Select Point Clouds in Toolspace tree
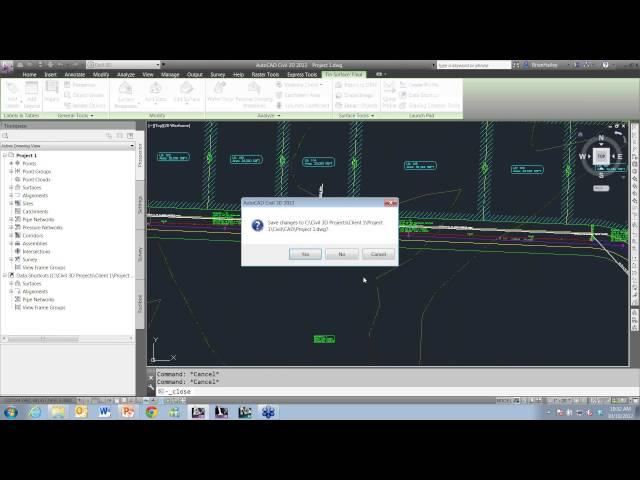 click(x=36, y=180)
